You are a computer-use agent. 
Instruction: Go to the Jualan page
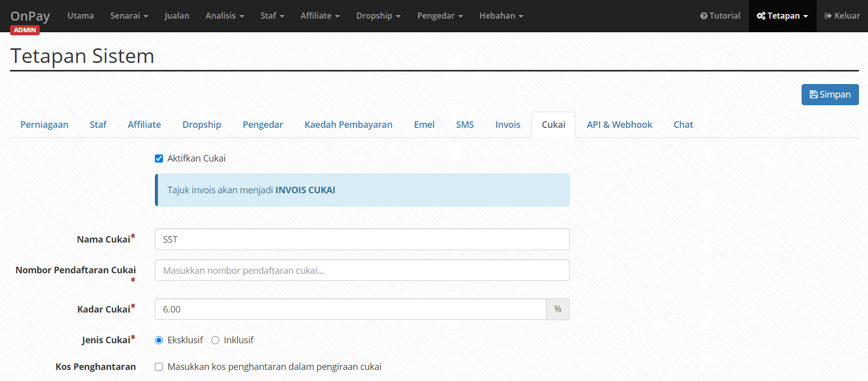point(177,16)
